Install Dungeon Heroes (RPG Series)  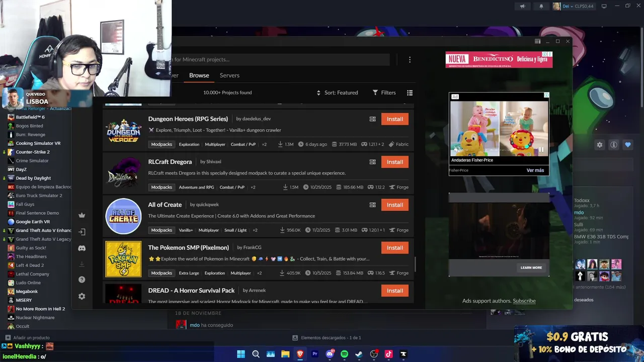pyautogui.click(x=394, y=119)
